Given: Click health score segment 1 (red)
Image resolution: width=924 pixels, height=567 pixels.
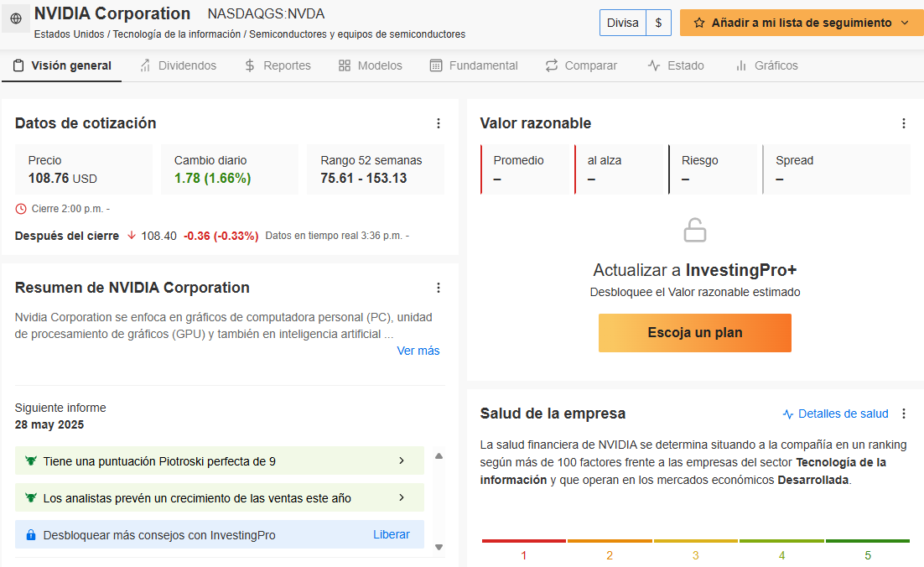Looking at the screenshot, I should point(523,540).
